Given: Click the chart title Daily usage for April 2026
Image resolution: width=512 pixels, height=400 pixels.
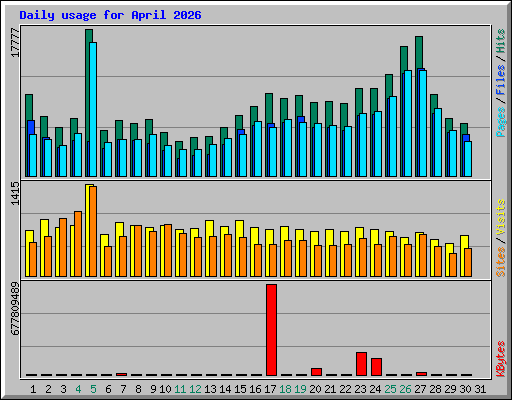Looking at the screenshot, I should click(110, 15).
